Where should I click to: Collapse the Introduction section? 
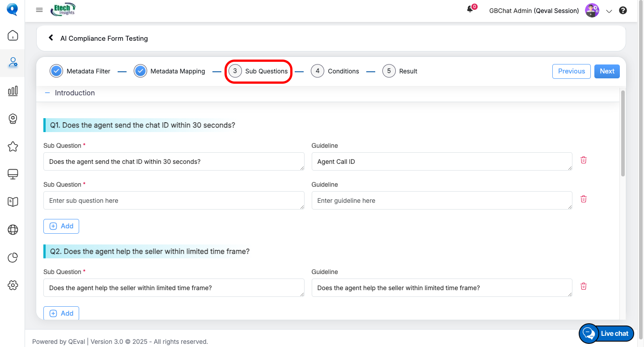point(47,93)
